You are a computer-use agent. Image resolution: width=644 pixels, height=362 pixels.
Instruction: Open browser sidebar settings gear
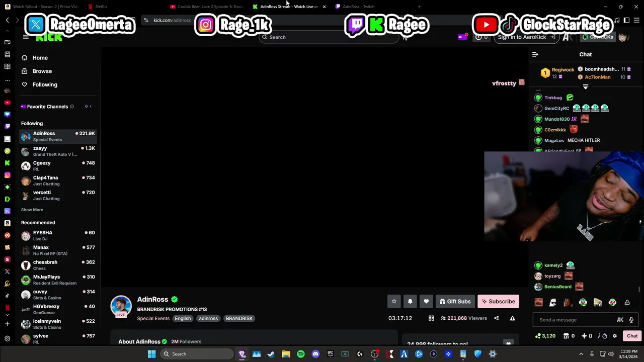click(7, 339)
